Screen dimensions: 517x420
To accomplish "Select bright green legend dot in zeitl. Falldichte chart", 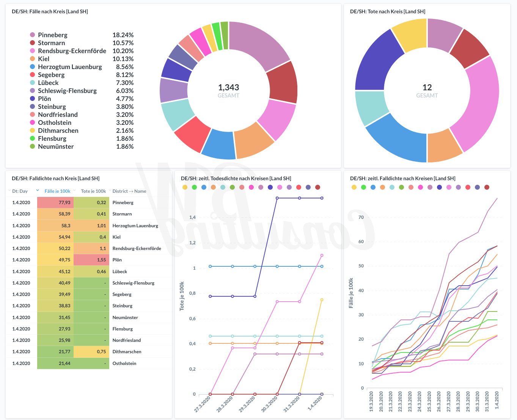I will [x=363, y=187].
